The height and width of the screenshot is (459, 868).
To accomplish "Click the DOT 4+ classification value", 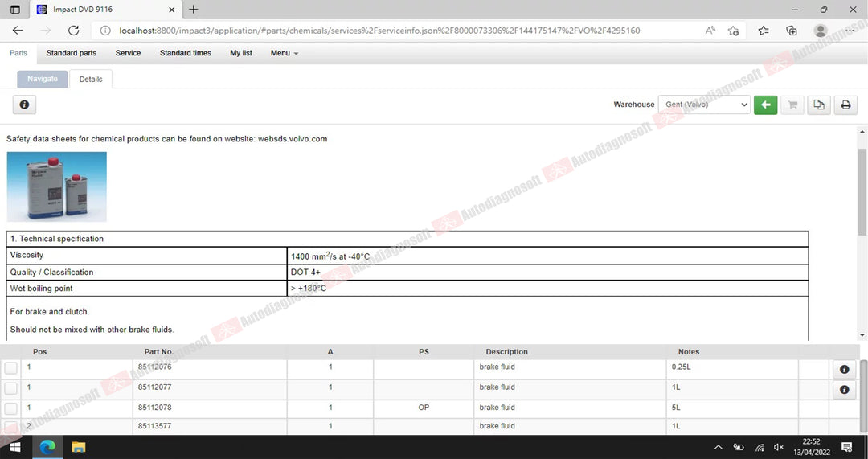I will point(305,272).
